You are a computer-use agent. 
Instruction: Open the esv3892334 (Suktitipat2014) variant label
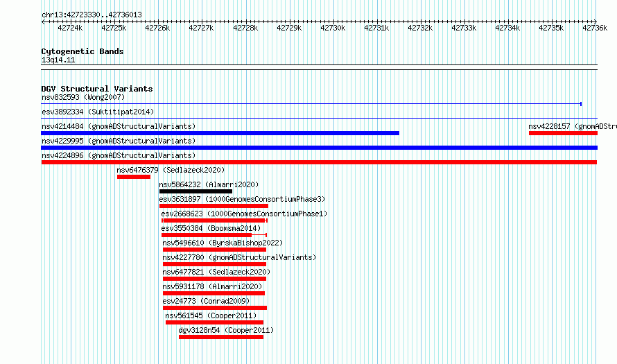98,112
